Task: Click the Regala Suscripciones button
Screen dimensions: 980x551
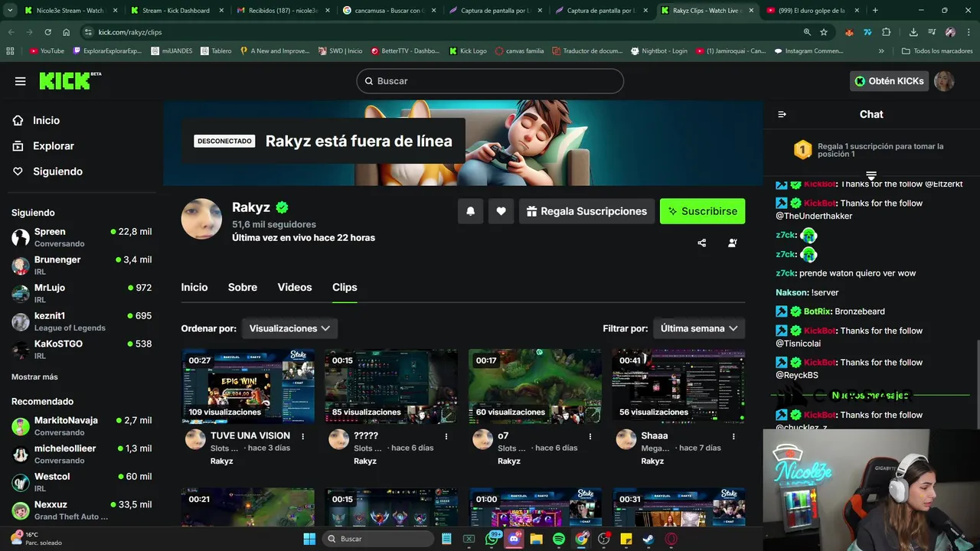Action: (586, 211)
